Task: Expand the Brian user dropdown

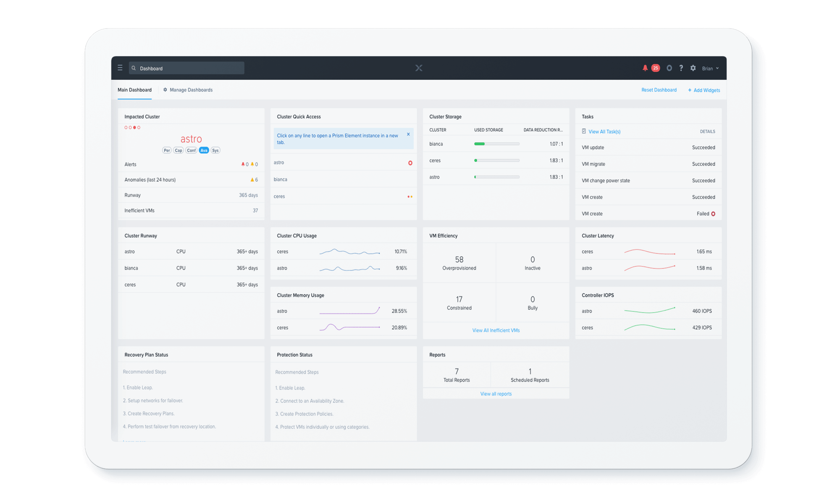Action: [x=710, y=68]
